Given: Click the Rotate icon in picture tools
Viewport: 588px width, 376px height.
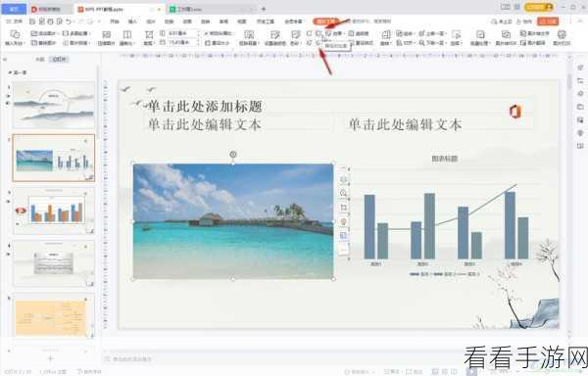Looking at the screenshot, I should click(x=386, y=35).
